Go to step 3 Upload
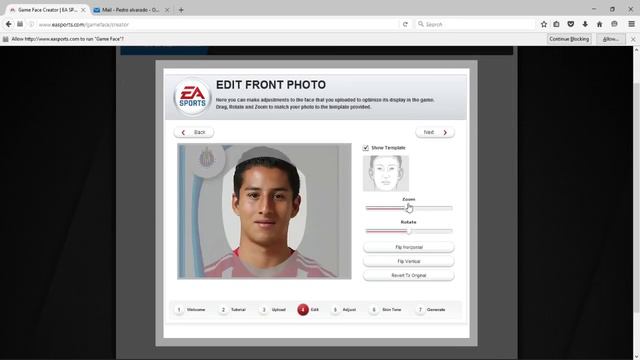This screenshot has width=640, height=360. [273, 310]
